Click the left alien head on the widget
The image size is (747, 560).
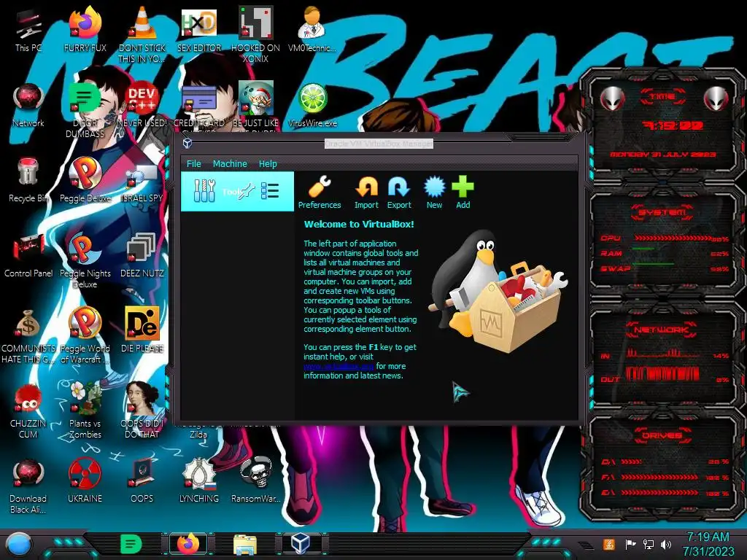coord(612,99)
